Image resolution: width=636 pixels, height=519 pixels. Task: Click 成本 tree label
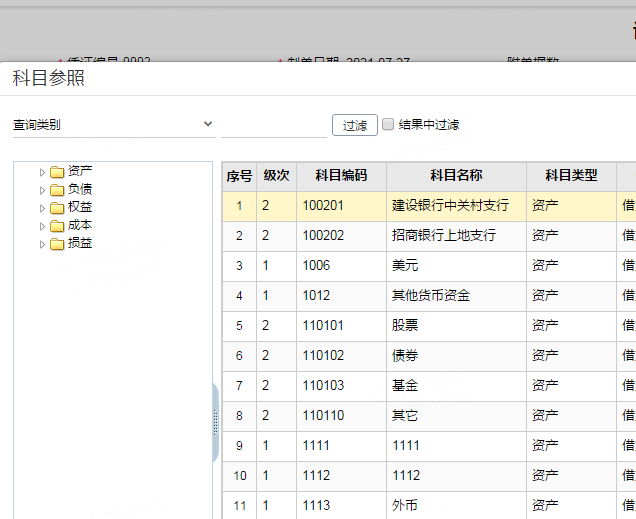click(80, 225)
